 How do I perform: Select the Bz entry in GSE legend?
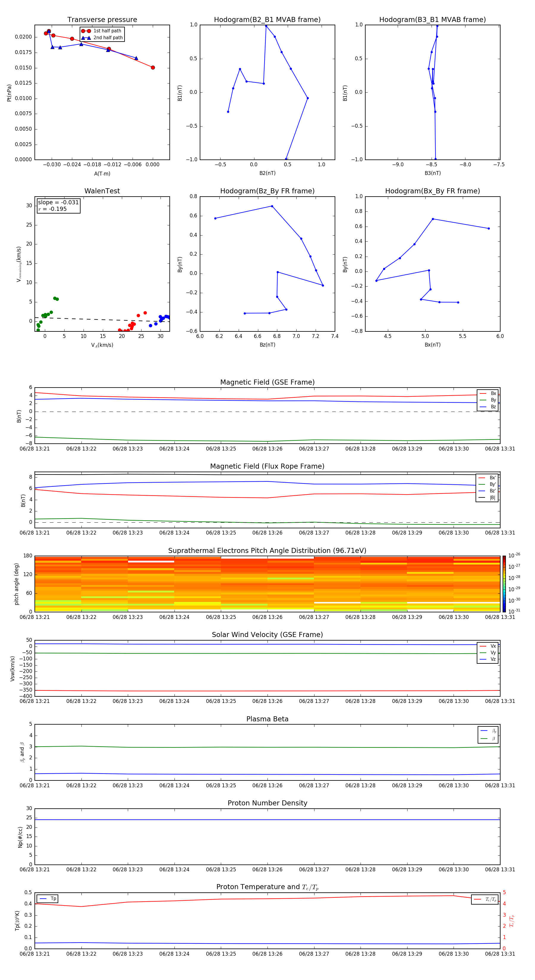(488, 407)
